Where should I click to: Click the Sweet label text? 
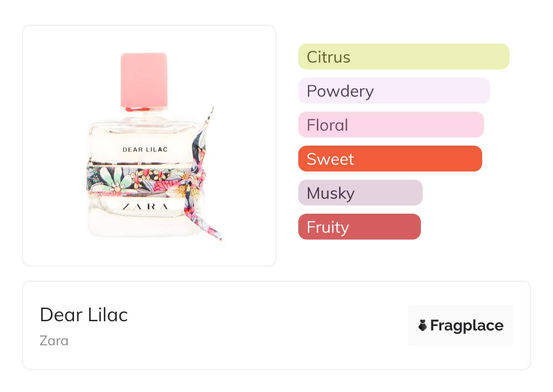click(x=331, y=159)
